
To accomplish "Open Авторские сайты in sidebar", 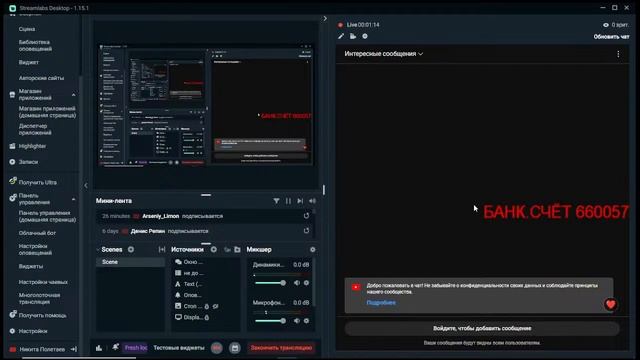I will click(x=41, y=78).
